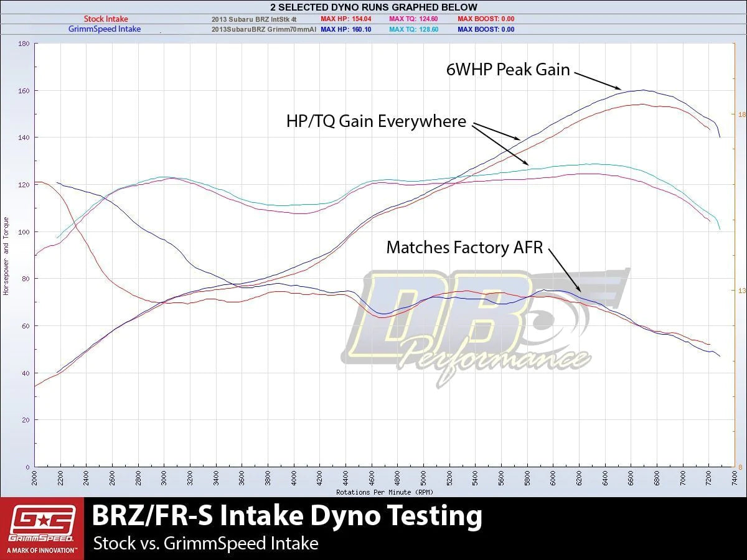
Task: Click the 2 SELECTED DYNO RUNS GRAPHED BELOW header
Action: [374, 7]
